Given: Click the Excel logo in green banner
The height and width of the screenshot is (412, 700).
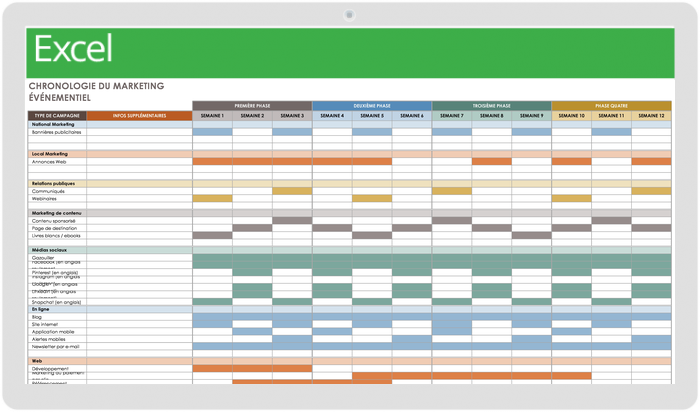Looking at the screenshot, I should click(x=73, y=49).
